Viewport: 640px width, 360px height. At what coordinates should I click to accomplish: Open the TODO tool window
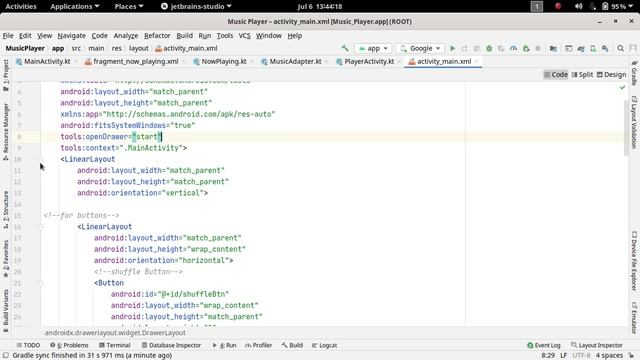28,345
